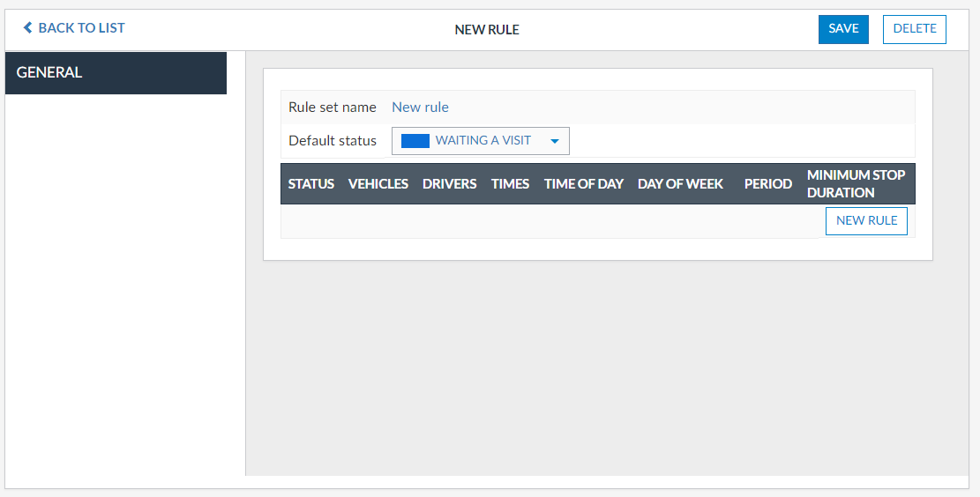Click the VEHICLES column header
The image size is (980, 497).
pyautogui.click(x=378, y=184)
